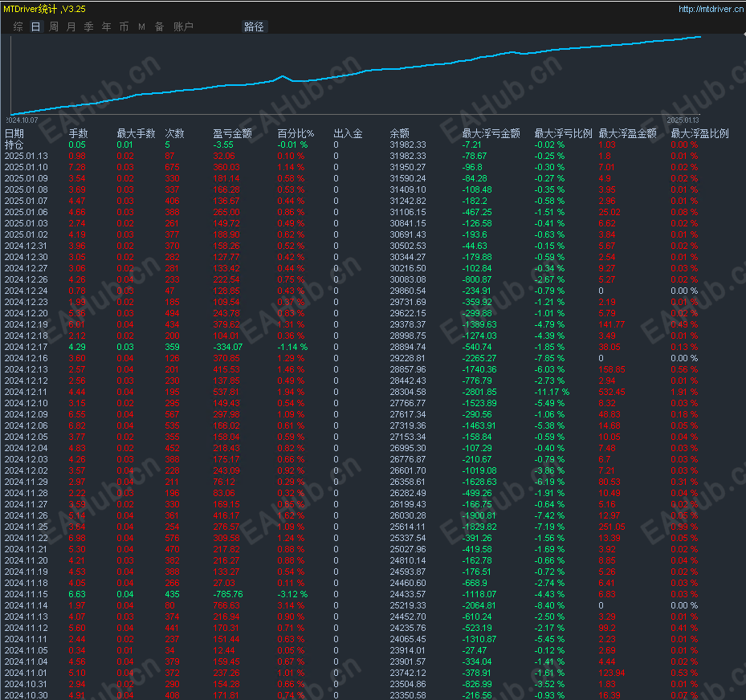Click the MTDriver统计 V3.25 title
Screen dimensions: 746x700
[44, 9]
